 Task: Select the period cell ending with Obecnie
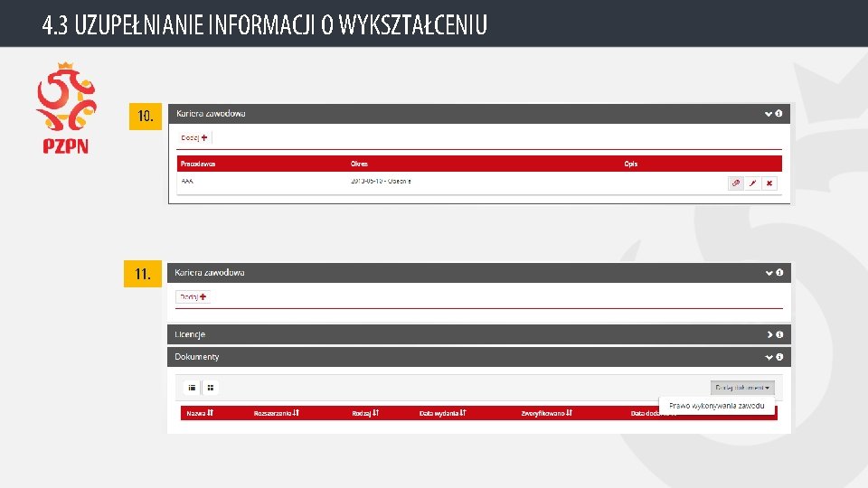381,181
